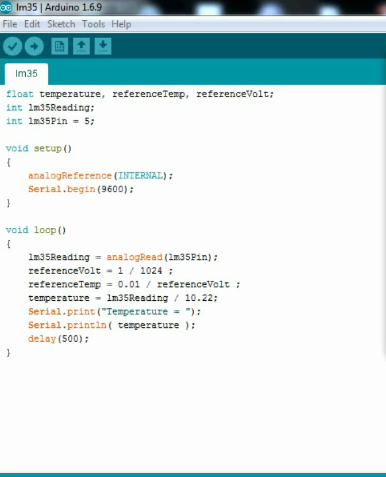Click the Verify checkmark button
The height and width of the screenshot is (477, 386).
[13, 46]
